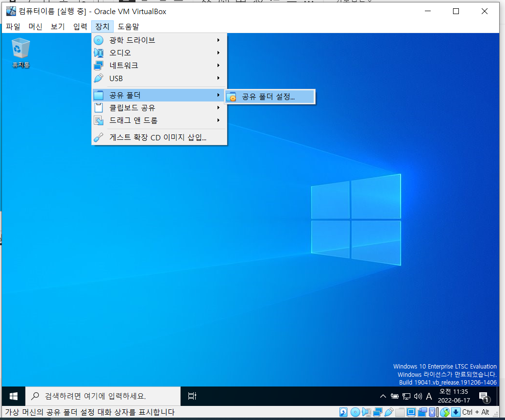
Task: Click the video recording status indicator
Action: [422, 412]
